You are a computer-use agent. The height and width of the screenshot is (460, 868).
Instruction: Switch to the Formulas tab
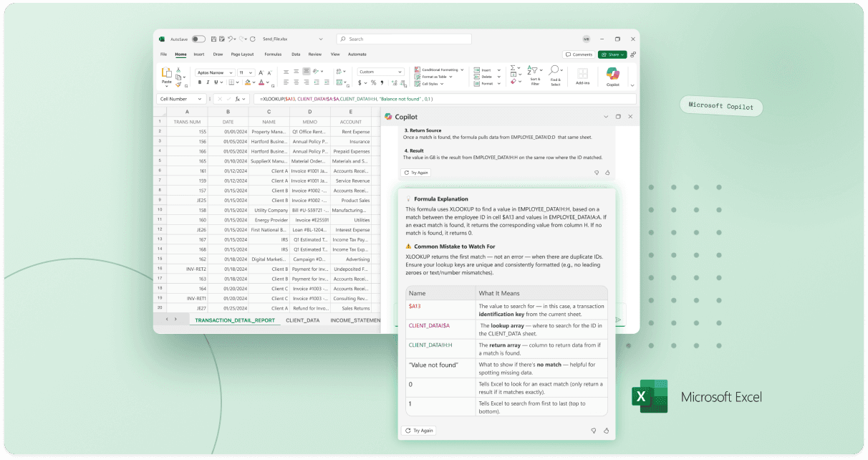pyautogui.click(x=273, y=54)
